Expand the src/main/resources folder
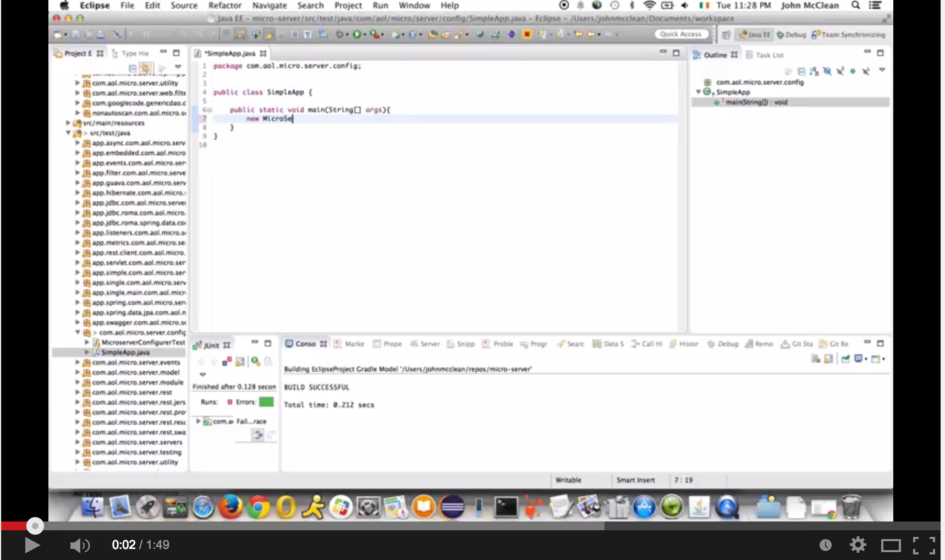The image size is (945, 560). pos(69,123)
